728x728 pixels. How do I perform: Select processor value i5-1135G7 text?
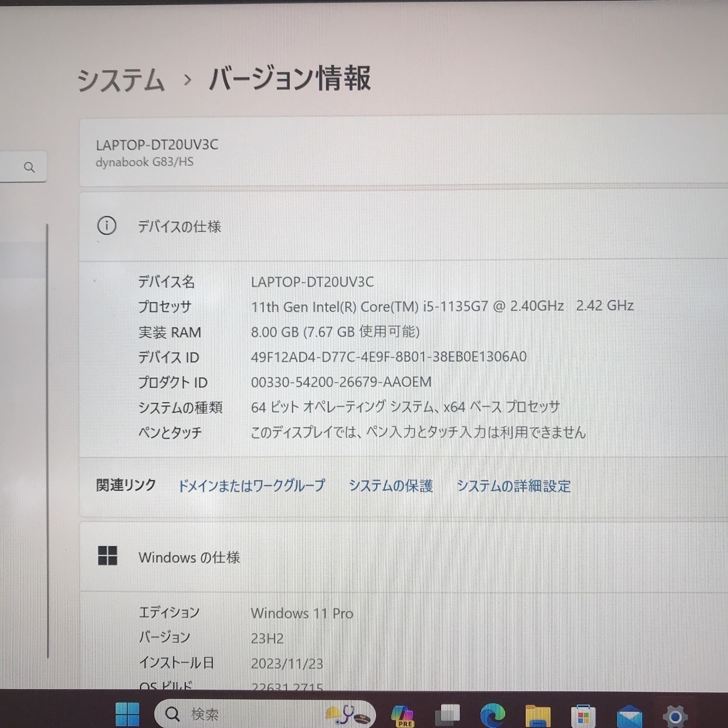[x=442, y=306]
